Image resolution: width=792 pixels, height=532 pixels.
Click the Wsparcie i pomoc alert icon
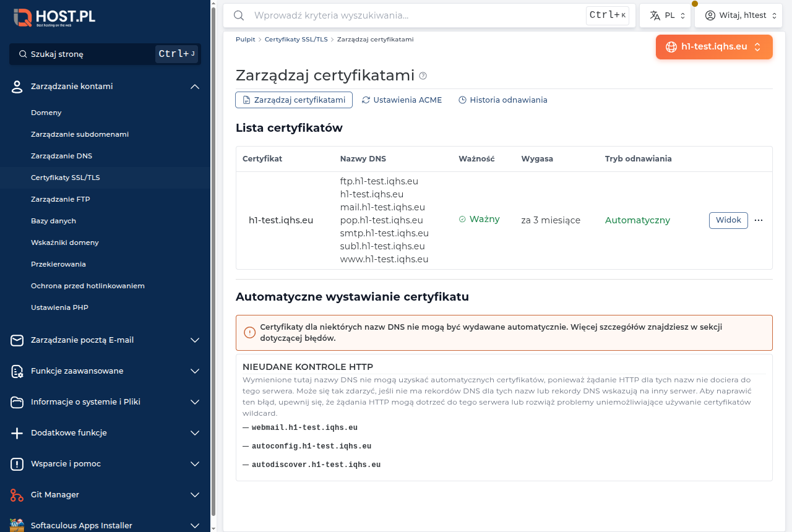coord(17,464)
